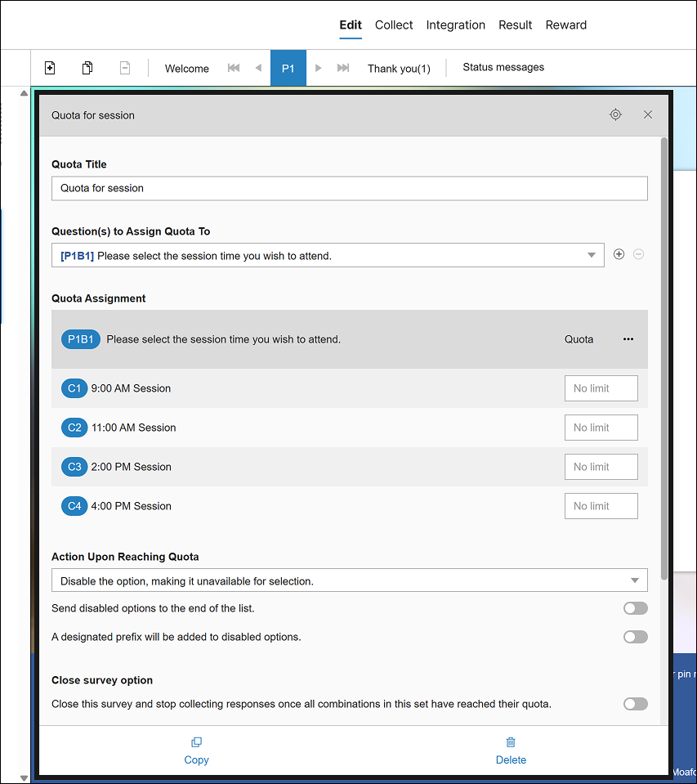Click the 11:00 AM Session label
Viewport: 697px width, 784px height.
pos(133,428)
